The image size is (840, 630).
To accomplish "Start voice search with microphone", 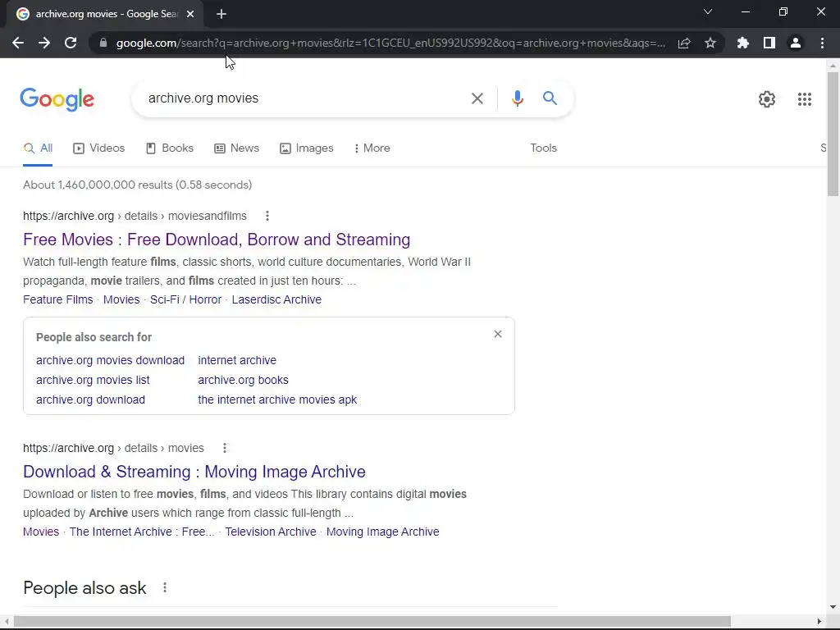I will click(x=517, y=98).
